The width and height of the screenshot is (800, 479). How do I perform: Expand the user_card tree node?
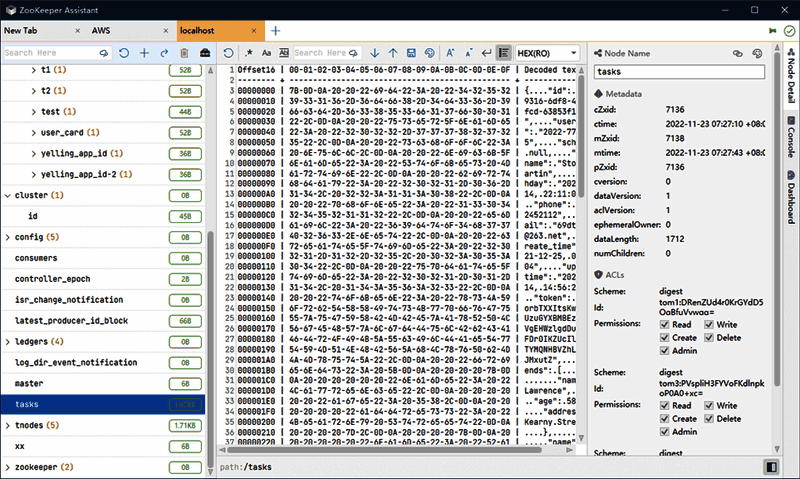click(x=34, y=133)
